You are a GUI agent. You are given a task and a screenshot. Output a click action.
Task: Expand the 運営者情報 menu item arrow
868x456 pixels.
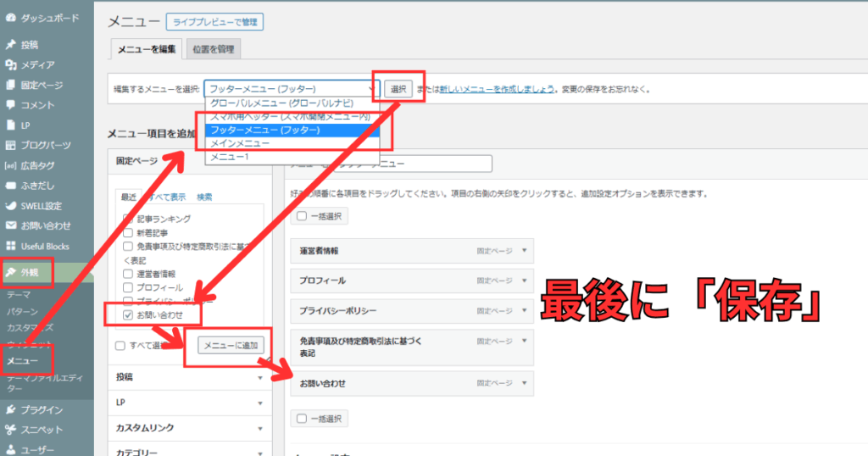(x=524, y=251)
